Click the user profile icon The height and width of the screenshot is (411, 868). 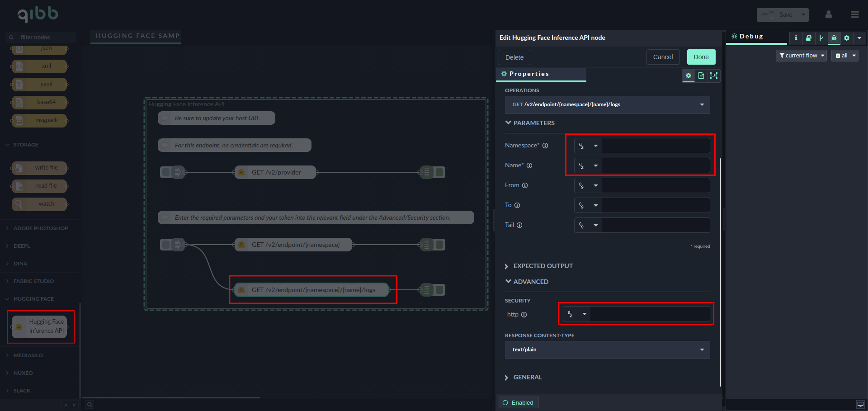coord(828,14)
